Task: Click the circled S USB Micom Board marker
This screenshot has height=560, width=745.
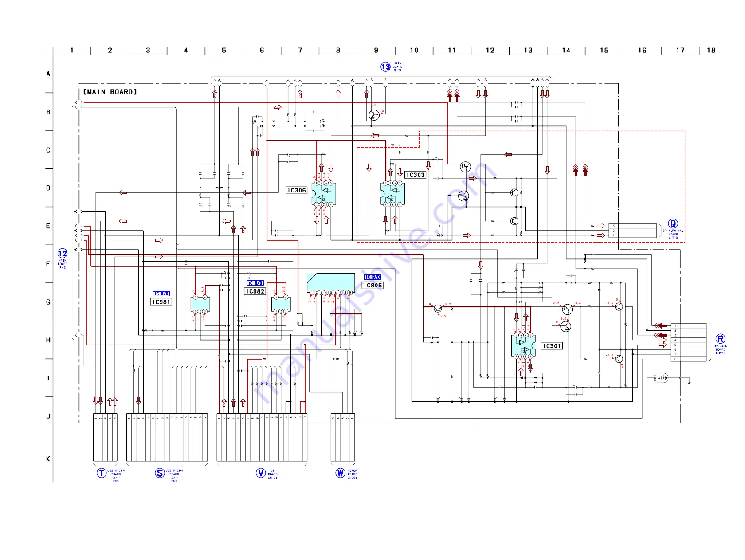Action: (x=160, y=473)
